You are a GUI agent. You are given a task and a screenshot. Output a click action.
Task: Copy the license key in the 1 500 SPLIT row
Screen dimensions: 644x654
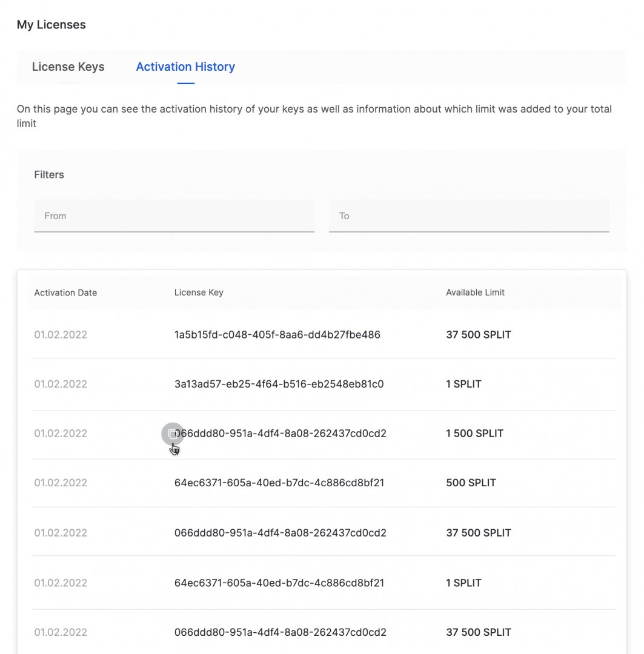173,434
